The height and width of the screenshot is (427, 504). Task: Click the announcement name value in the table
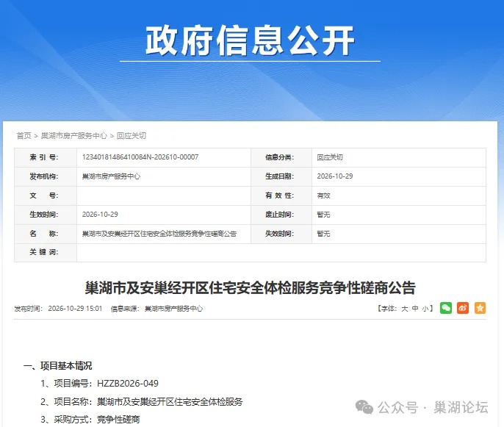[x=159, y=234]
